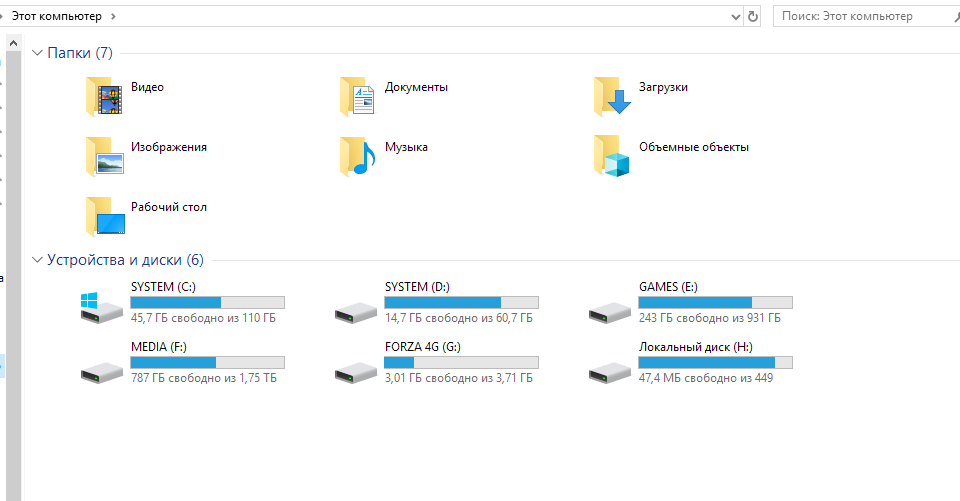Select the GAMES (E:) drive icon
Viewport: 960px width, 501px height.
click(x=610, y=309)
